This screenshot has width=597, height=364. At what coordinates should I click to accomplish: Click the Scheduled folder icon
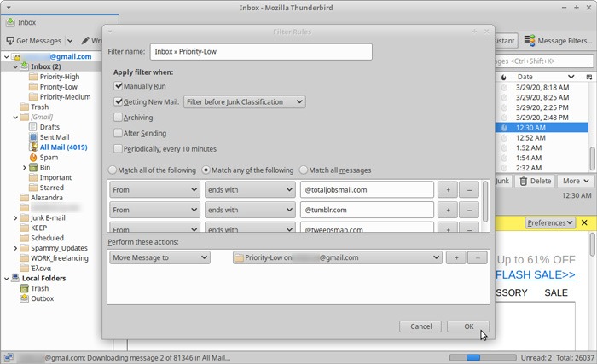point(25,238)
